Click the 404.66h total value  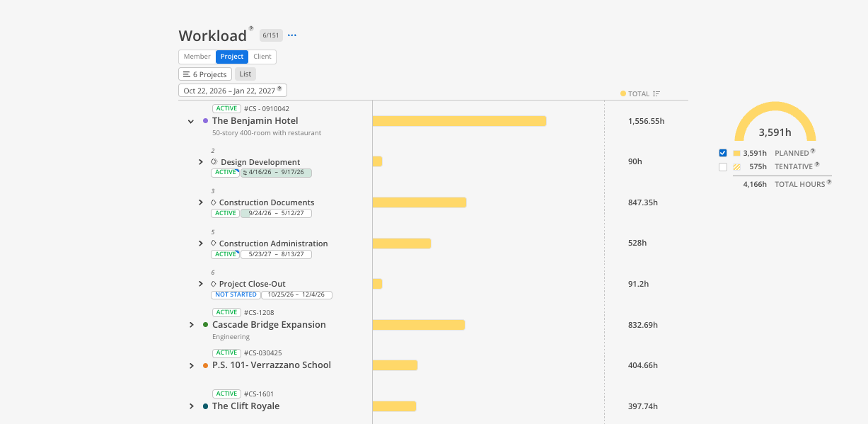(x=642, y=365)
